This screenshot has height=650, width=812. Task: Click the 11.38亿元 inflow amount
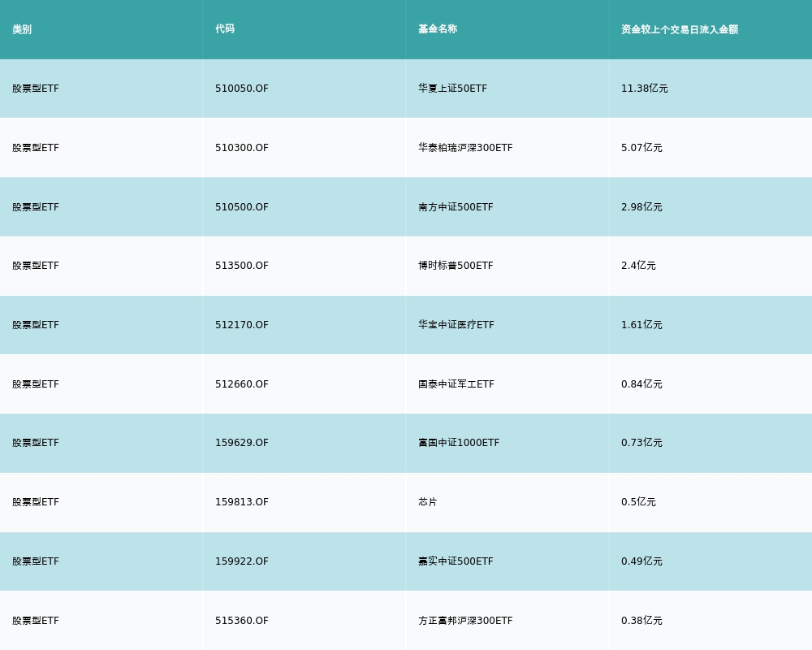(x=645, y=89)
